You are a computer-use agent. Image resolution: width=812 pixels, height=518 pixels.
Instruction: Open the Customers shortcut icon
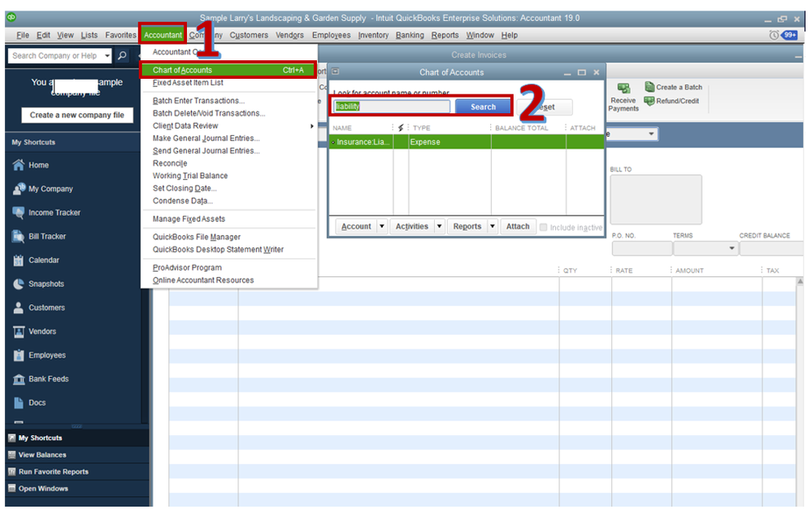click(x=19, y=307)
